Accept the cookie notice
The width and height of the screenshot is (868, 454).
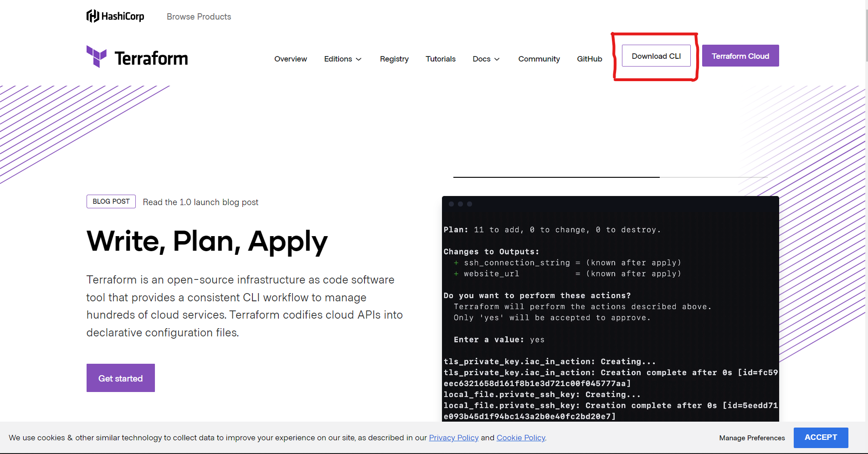tap(820, 438)
